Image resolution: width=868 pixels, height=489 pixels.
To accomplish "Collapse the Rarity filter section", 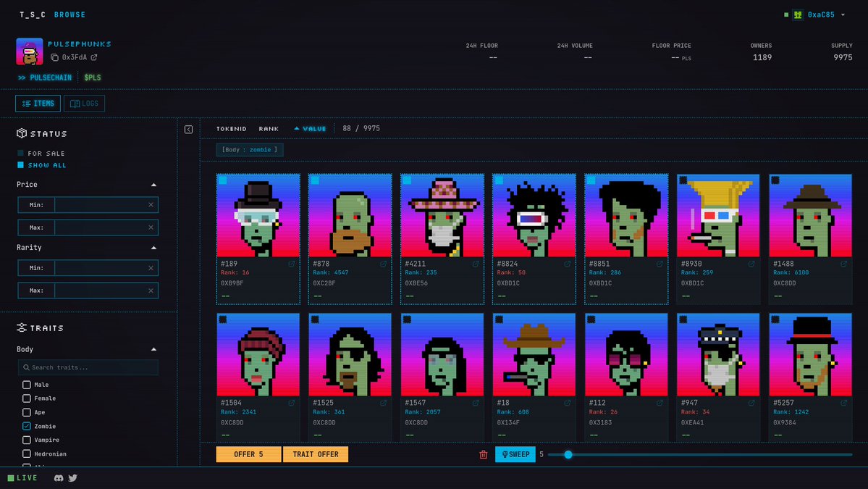I will (x=153, y=248).
